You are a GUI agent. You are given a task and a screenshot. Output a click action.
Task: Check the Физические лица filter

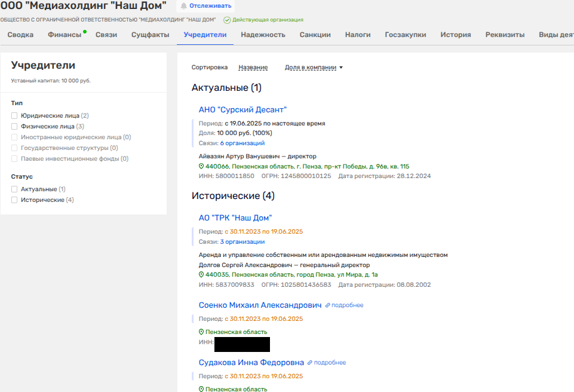[14, 127]
